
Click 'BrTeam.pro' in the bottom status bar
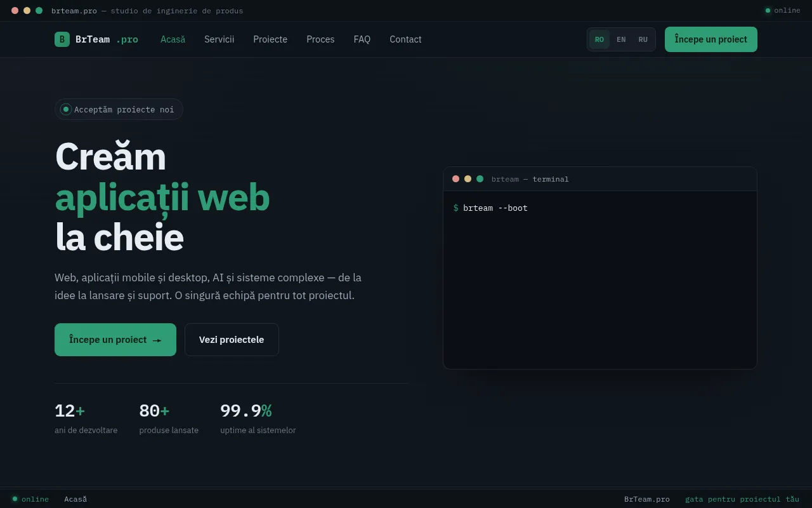pos(647,499)
